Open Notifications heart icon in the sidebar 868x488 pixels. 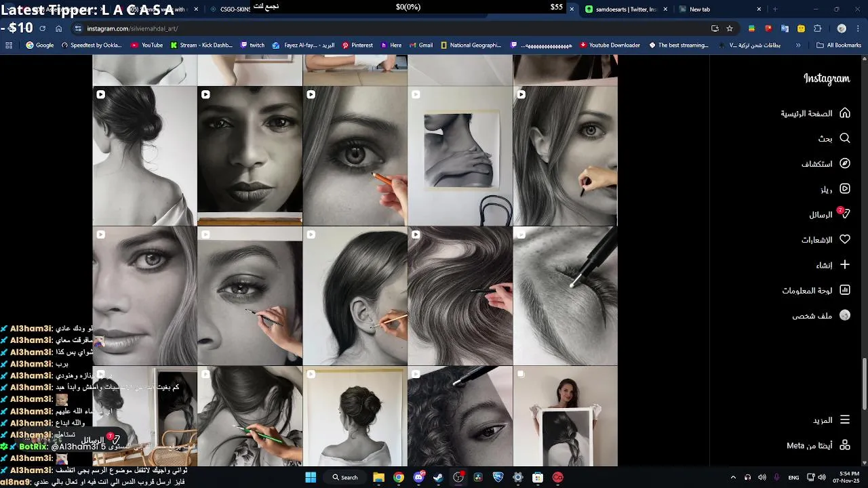point(844,239)
